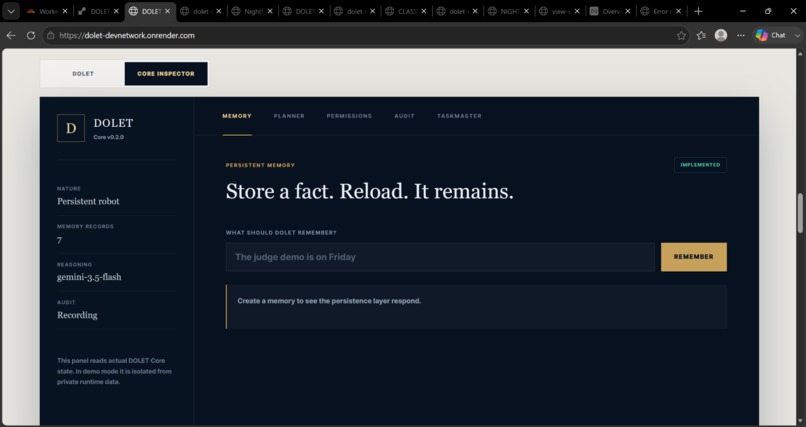Viewport: 806px width, 427px height.
Task: Click the 'Core v0.2.0' version label
Action: coord(108,137)
